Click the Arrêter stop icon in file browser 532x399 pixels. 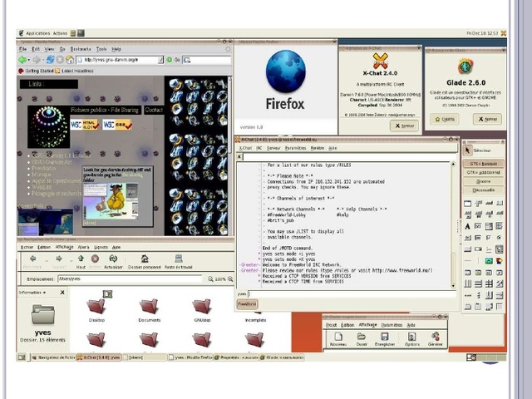pyautogui.click(x=95, y=259)
